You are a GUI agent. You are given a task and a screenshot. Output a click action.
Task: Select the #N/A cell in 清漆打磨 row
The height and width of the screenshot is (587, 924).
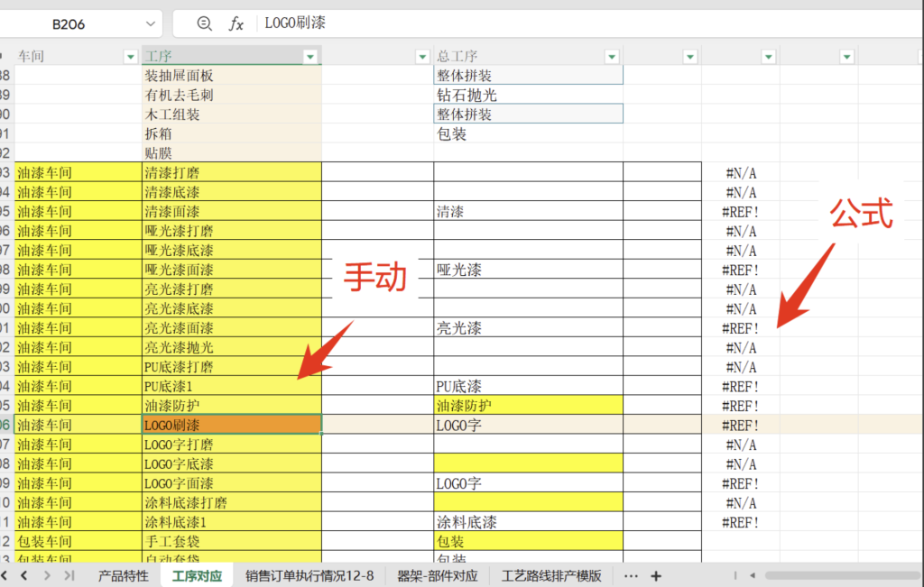(740, 173)
